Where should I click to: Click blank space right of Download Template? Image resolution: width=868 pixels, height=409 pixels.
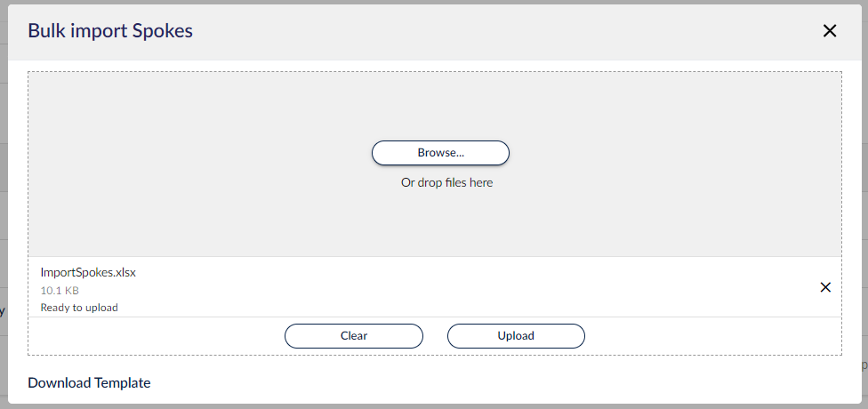tap(498, 382)
